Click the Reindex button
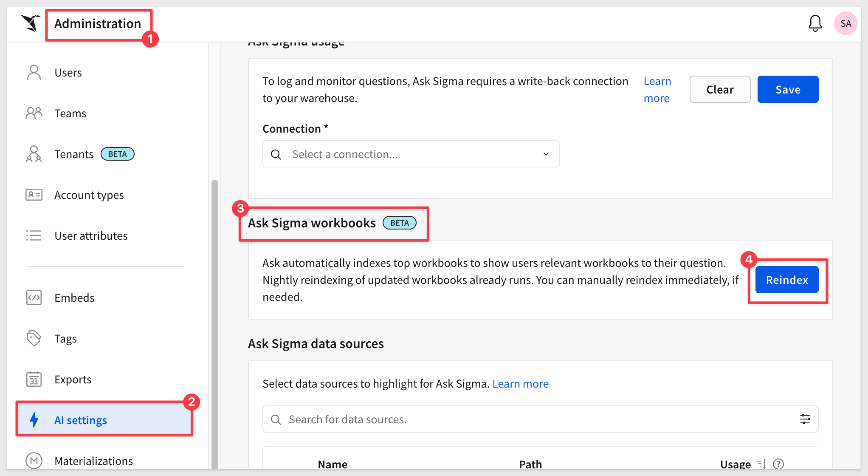Screen dimensions: 868x476 tap(786, 280)
